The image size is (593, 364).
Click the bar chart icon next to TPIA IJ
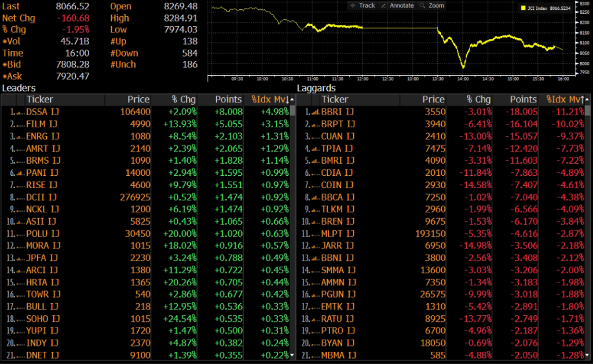[x=314, y=149]
